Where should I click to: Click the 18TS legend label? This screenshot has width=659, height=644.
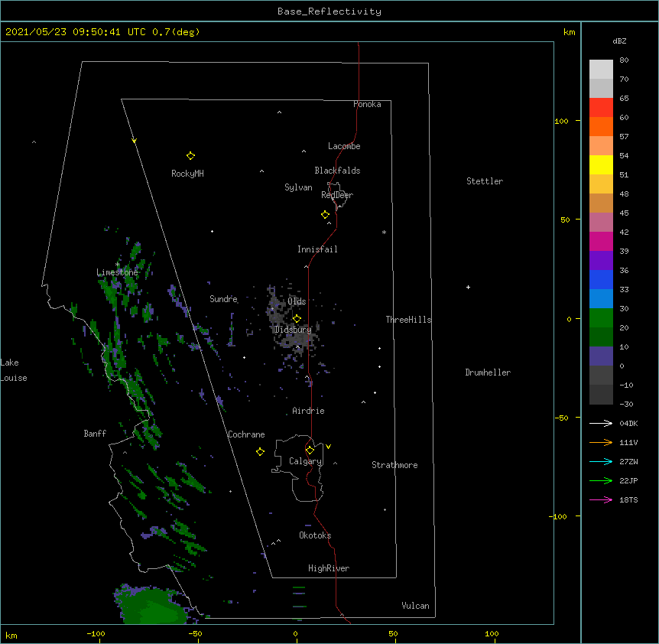pos(628,499)
